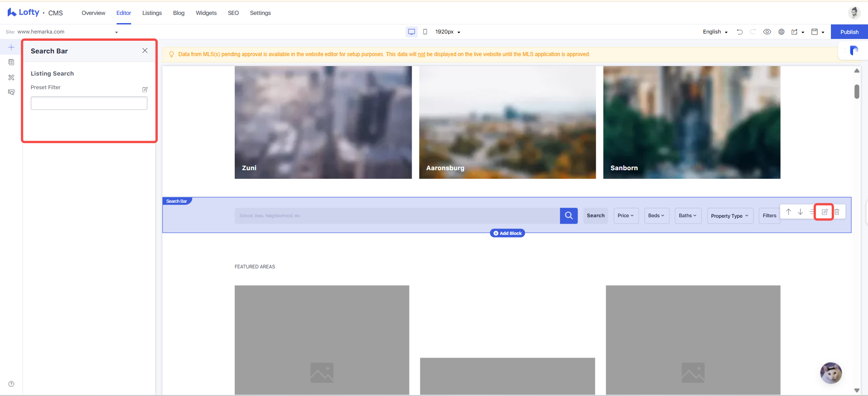Open the help question mark icon
This screenshot has width=868, height=396.
pos(11,384)
